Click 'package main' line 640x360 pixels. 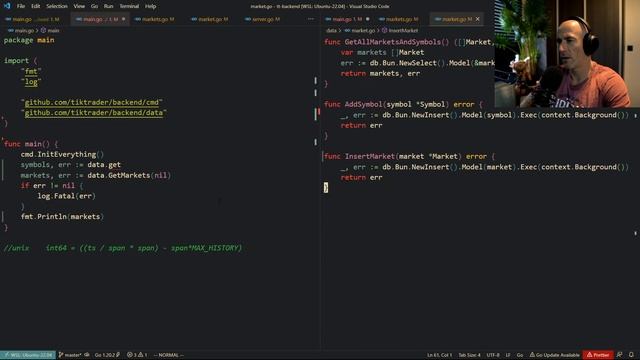click(x=29, y=40)
